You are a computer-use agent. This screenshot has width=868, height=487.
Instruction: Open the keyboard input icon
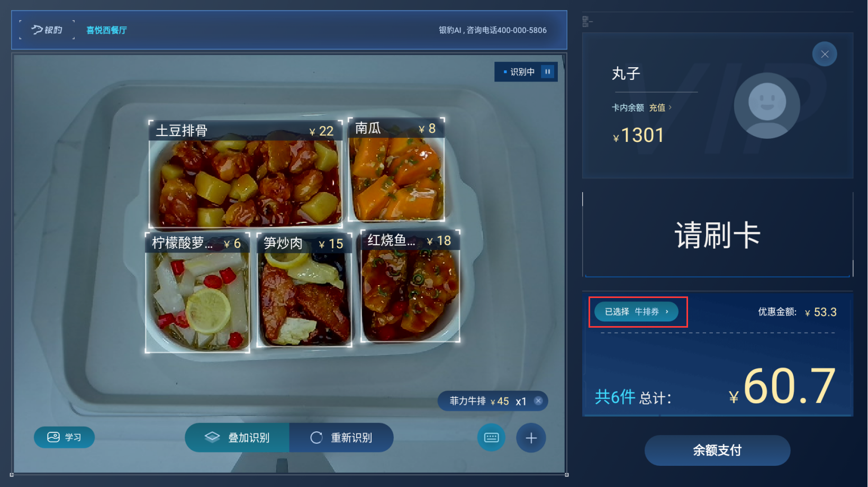click(491, 438)
